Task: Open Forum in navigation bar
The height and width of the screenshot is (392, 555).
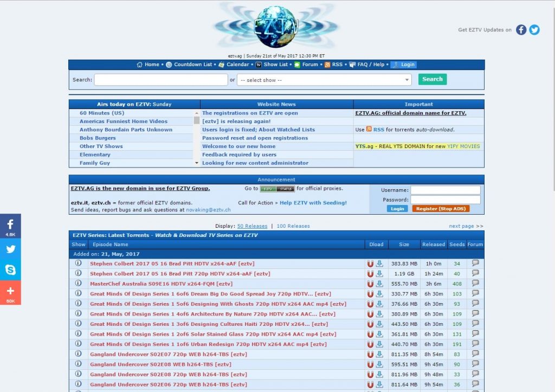Action: 307,65
